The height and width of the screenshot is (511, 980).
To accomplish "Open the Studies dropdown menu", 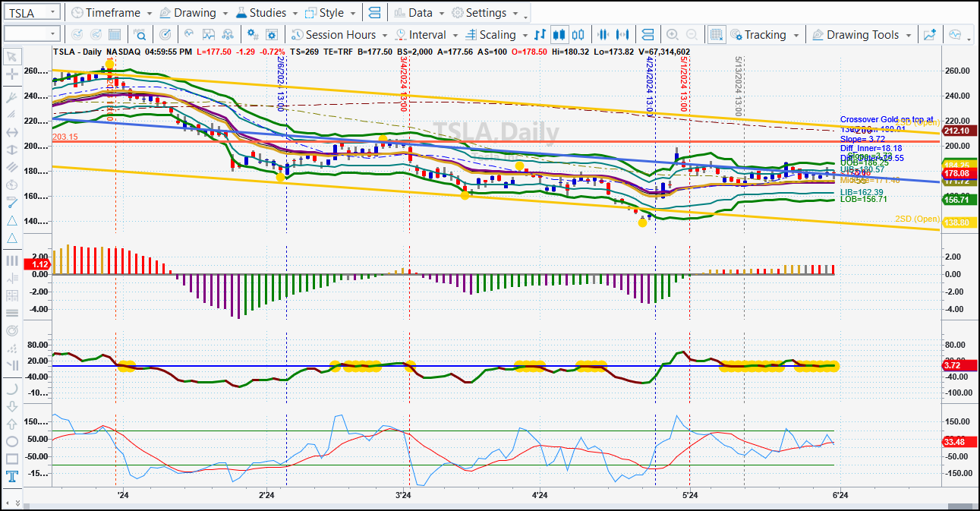I will click(266, 13).
